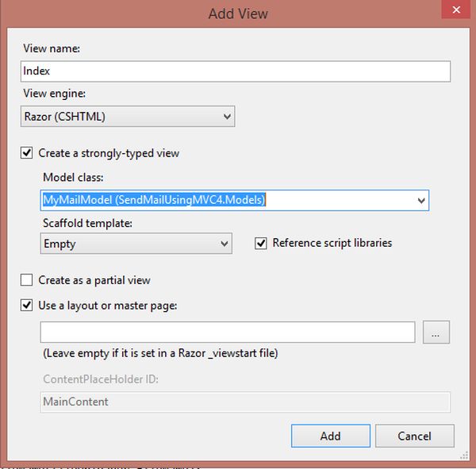Uncheck Create a strongly-typed view
Viewport: 476px width, 469px height.
(x=27, y=153)
